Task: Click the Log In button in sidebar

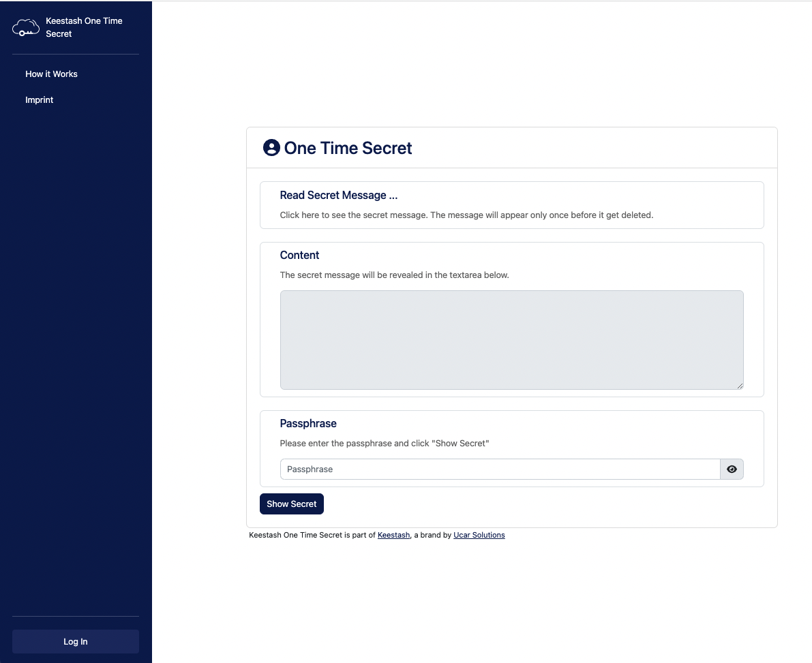Action: click(75, 641)
